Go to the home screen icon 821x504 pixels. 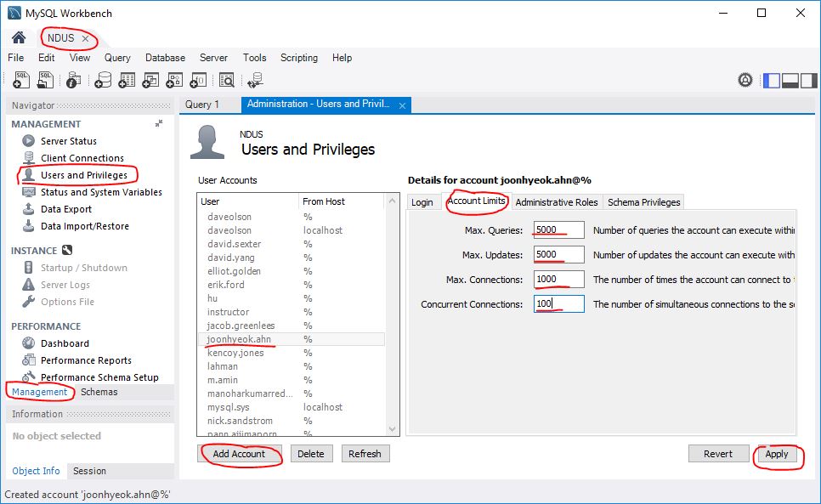(19, 38)
